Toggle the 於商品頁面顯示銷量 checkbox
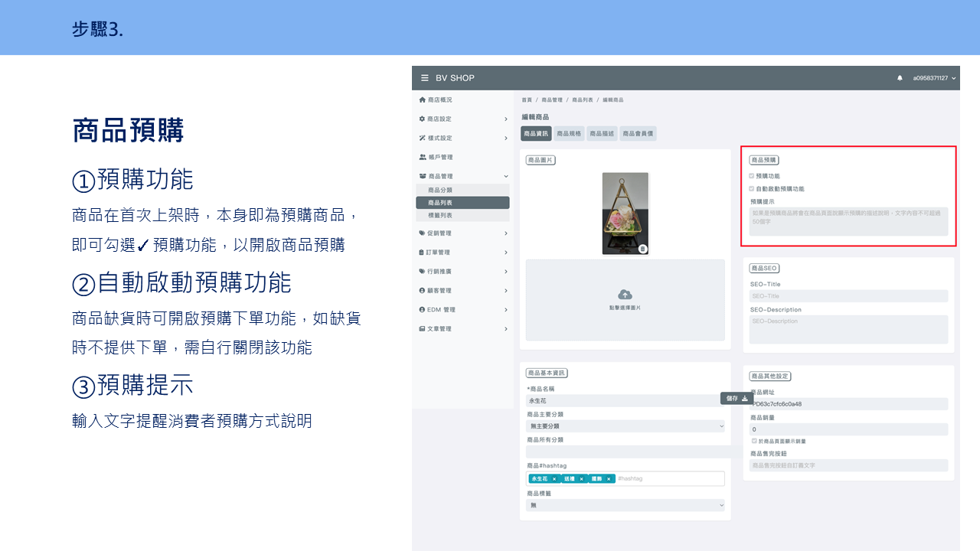 754,441
